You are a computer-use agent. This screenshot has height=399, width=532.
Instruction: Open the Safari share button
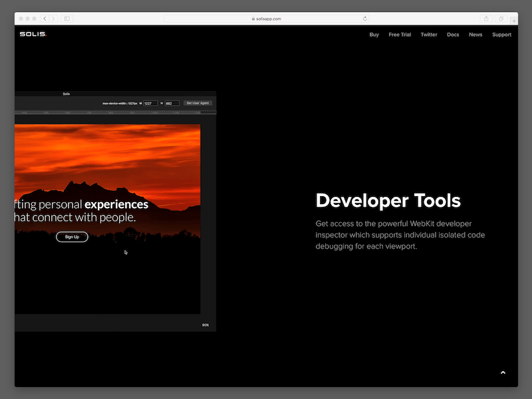click(x=486, y=19)
